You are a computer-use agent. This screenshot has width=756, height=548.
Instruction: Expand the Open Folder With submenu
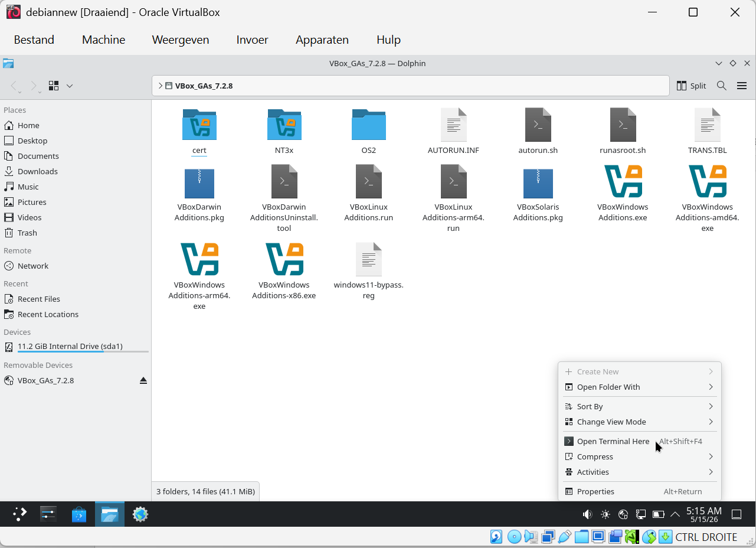(x=640, y=387)
